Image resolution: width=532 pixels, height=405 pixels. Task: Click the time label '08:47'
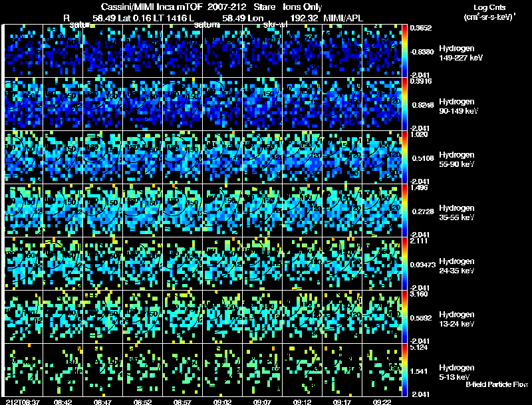(102, 402)
